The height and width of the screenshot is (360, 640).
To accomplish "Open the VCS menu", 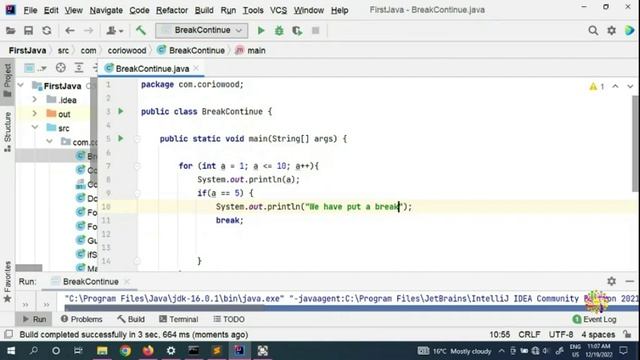I will click(278, 10).
